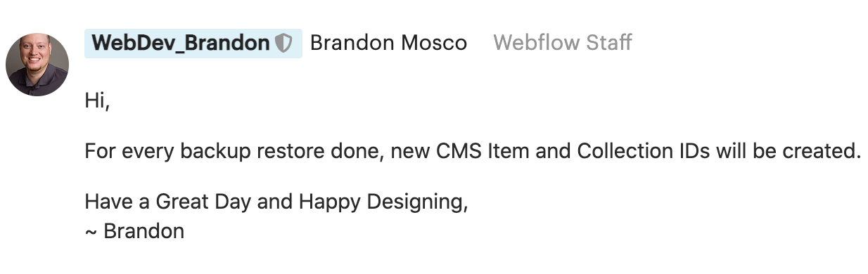Image resolution: width=868 pixels, height=274 pixels.
Task: Click the full name Brandon Mosco
Action: (388, 43)
